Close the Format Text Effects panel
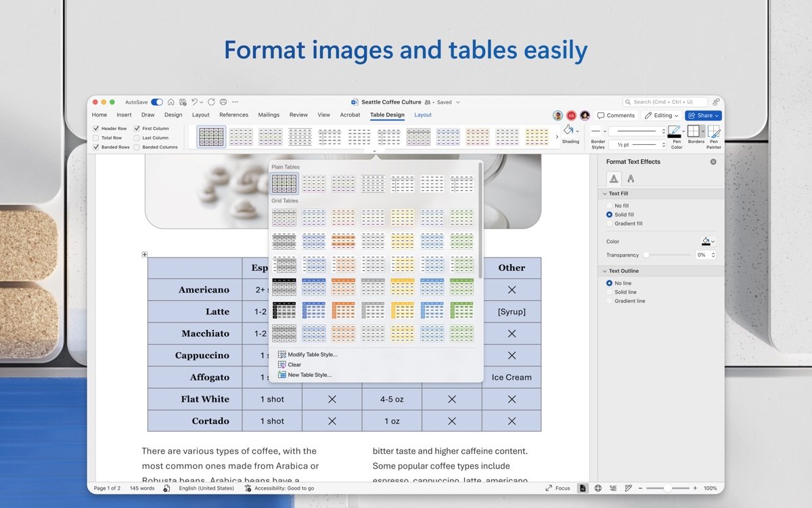Viewport: 812px width, 508px height. 713,161
